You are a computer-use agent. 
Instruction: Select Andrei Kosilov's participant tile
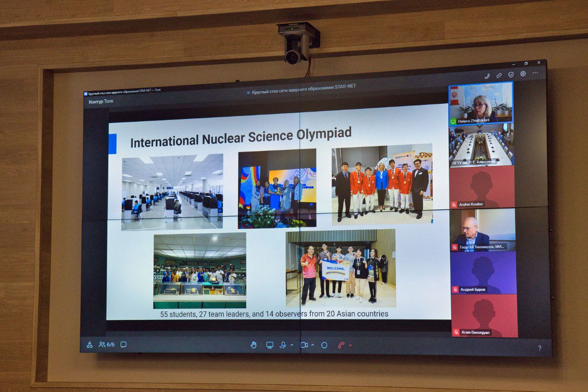(x=482, y=187)
